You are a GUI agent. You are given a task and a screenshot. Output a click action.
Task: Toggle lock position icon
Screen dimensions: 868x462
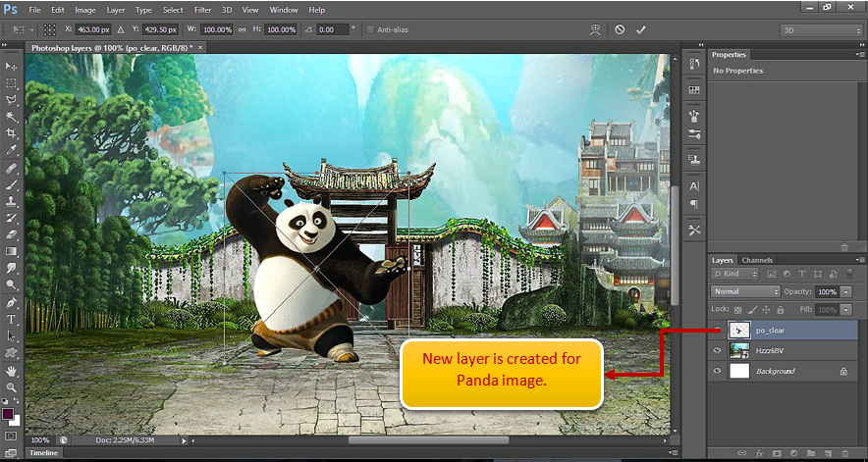(x=767, y=310)
